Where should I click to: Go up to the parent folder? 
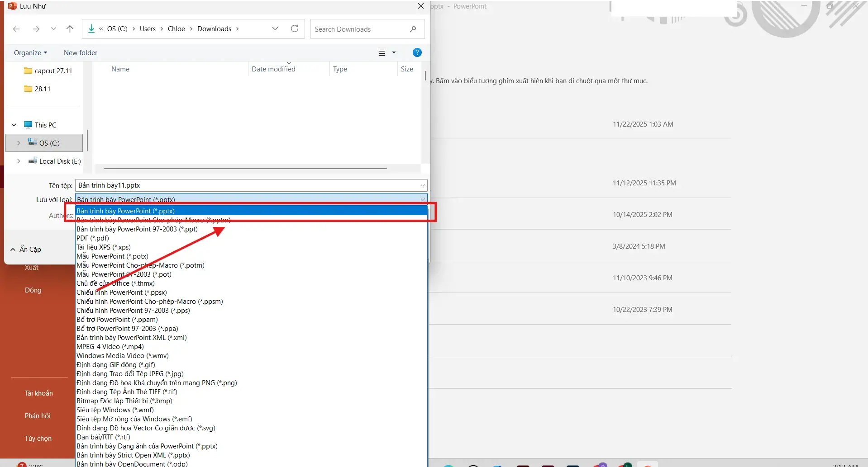[70, 28]
